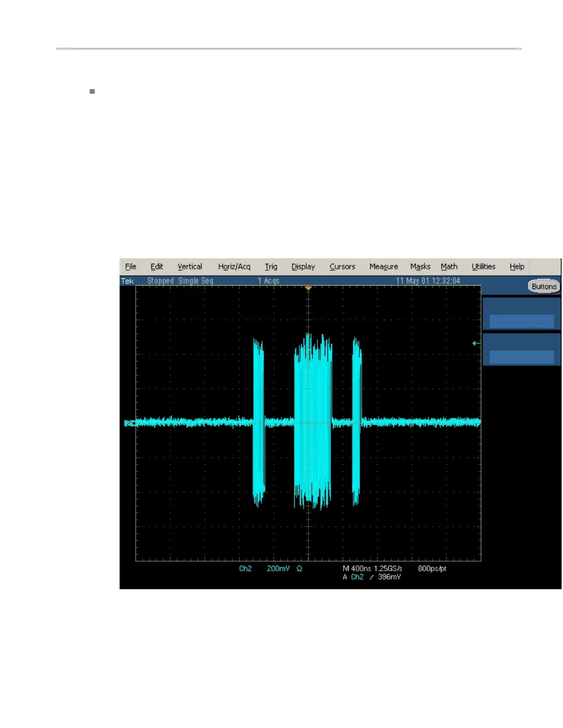Open the File menu

(131, 267)
